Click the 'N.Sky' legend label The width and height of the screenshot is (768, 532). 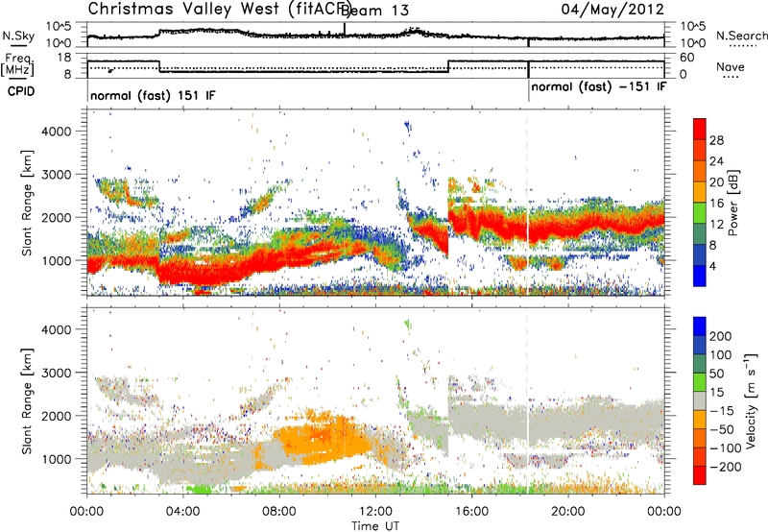(18, 36)
